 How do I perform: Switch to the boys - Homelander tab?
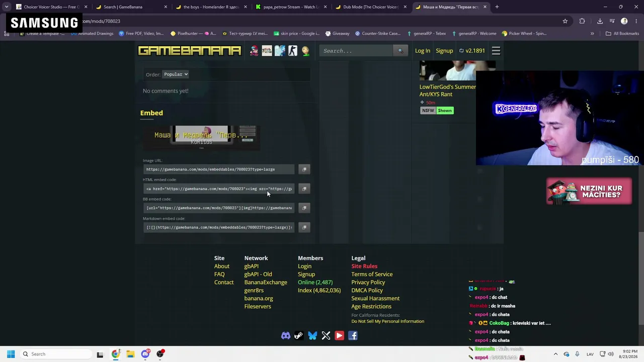211,7
